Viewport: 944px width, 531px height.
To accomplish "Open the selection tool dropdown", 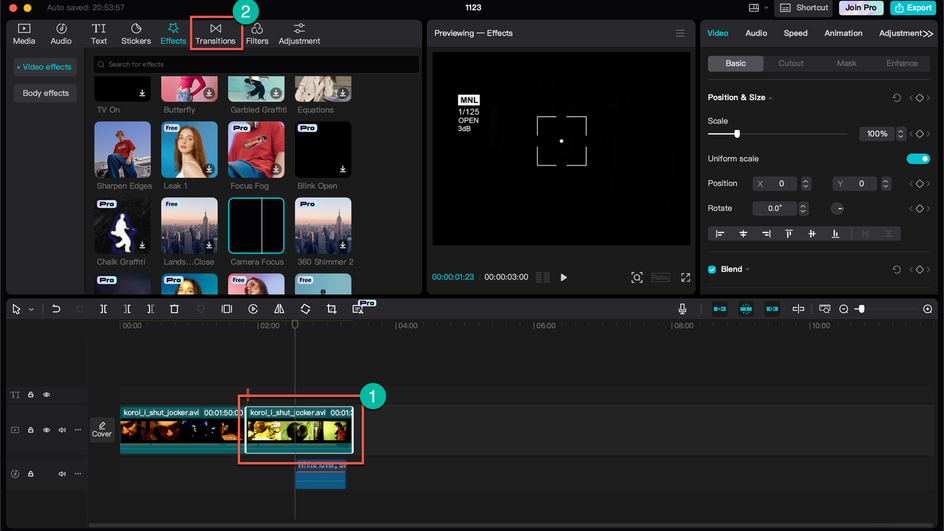I will click(x=31, y=309).
